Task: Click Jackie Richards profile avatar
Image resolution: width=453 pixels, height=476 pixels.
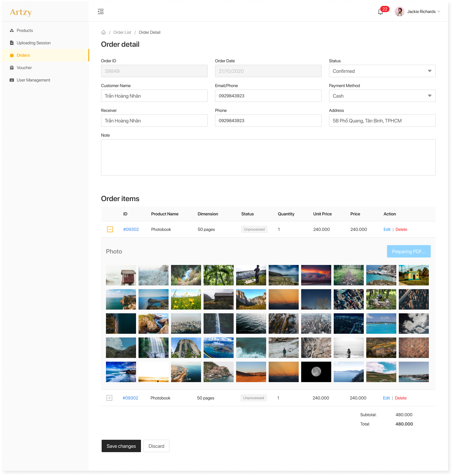Action: (x=400, y=11)
